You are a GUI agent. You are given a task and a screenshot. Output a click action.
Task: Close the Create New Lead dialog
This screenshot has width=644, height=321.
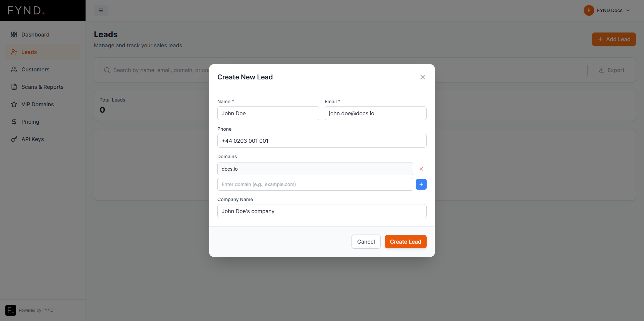pos(422,77)
